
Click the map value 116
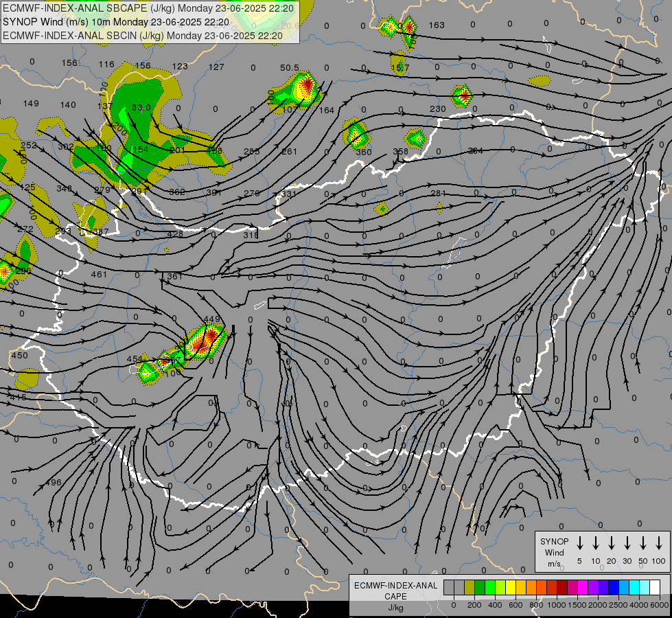click(106, 64)
